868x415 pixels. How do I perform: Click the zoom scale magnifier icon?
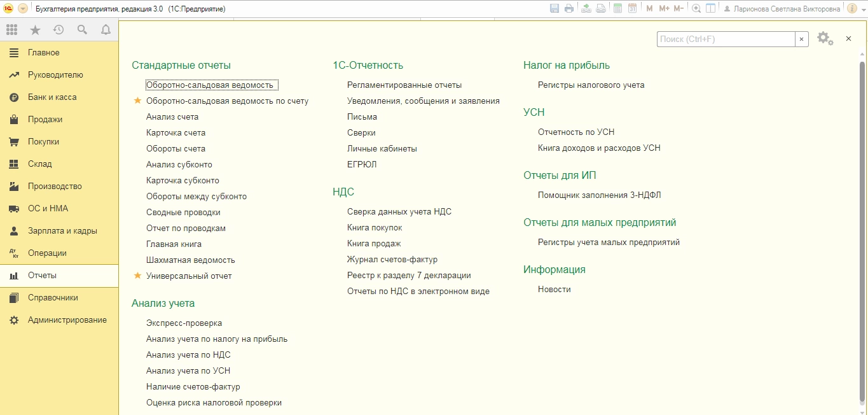pyautogui.click(x=696, y=9)
